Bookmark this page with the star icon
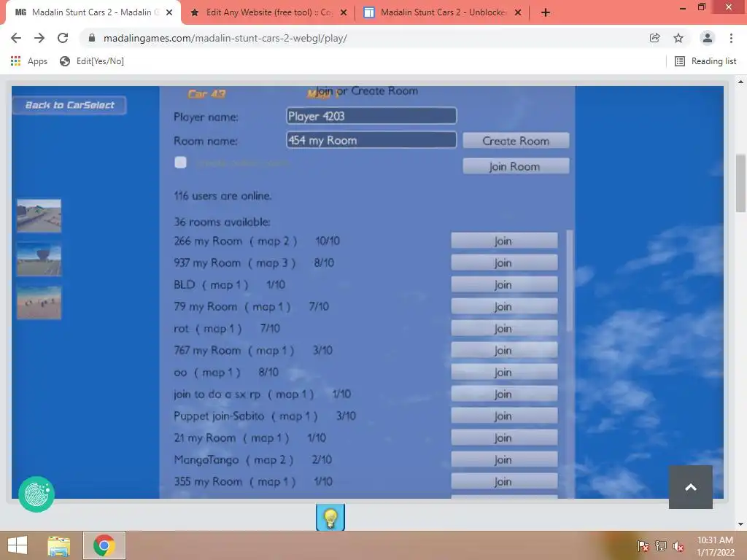 point(678,38)
